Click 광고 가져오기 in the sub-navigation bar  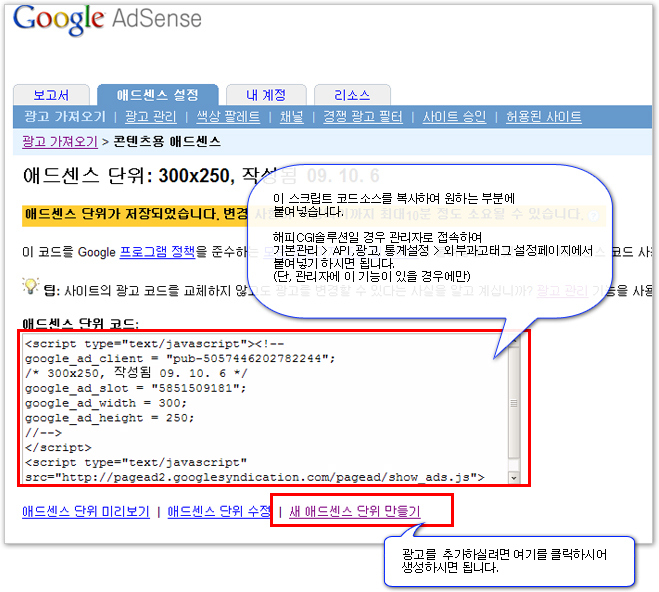point(65,116)
